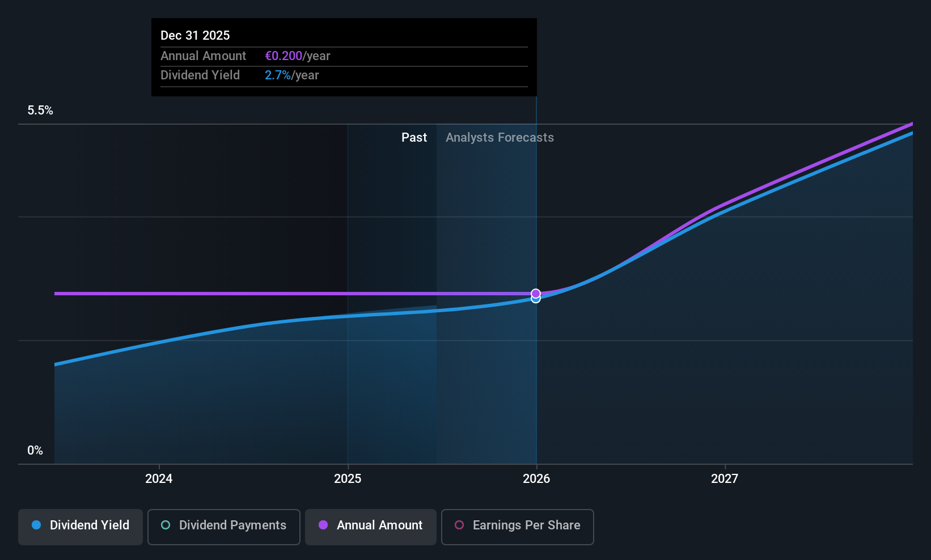Select the 2024 x-axis label

click(159, 479)
